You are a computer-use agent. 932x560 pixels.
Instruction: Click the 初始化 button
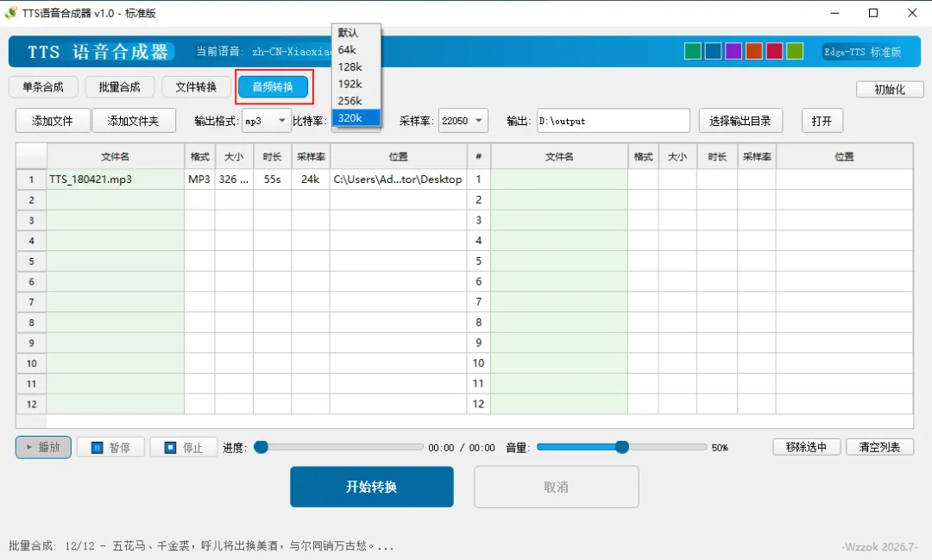[x=890, y=89]
